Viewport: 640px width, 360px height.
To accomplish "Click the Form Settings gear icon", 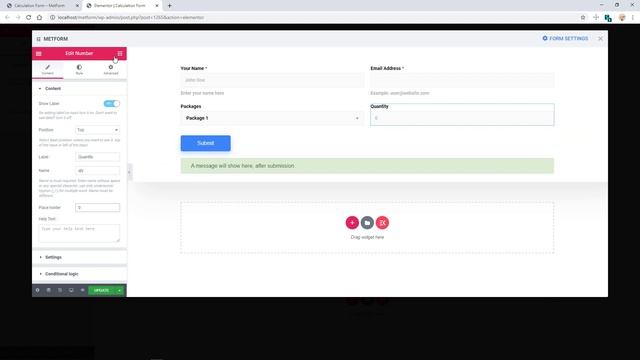I will (x=545, y=38).
